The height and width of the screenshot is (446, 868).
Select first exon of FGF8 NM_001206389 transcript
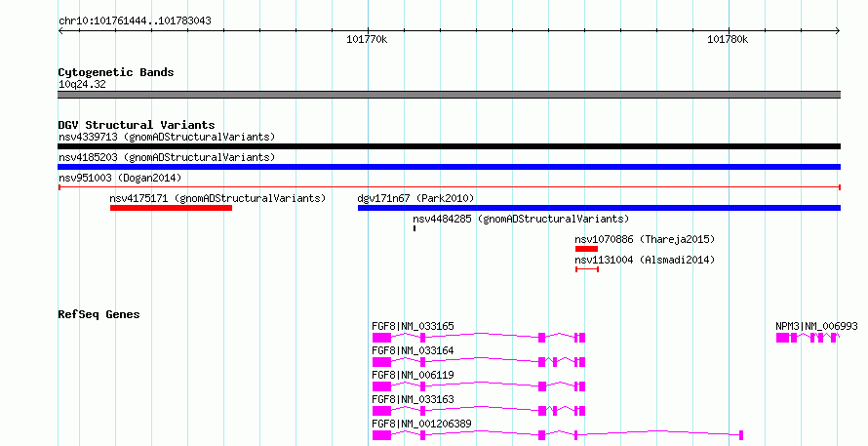(x=381, y=435)
